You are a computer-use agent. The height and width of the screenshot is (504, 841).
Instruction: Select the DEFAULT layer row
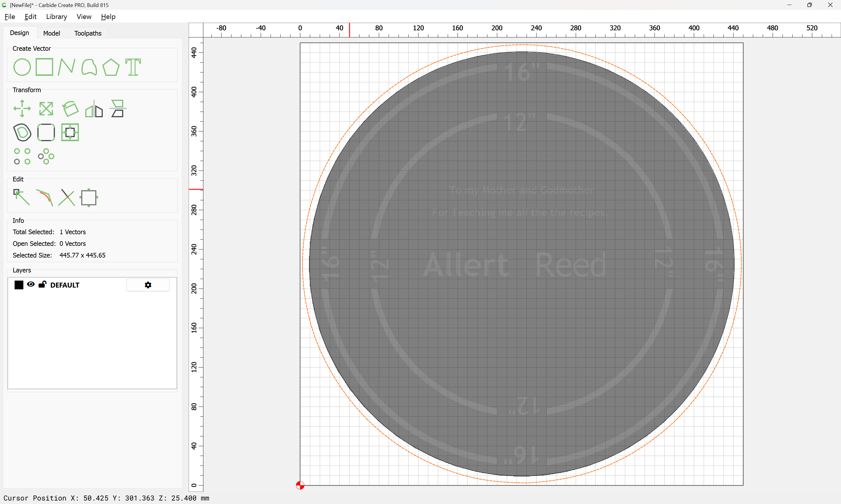coord(92,285)
